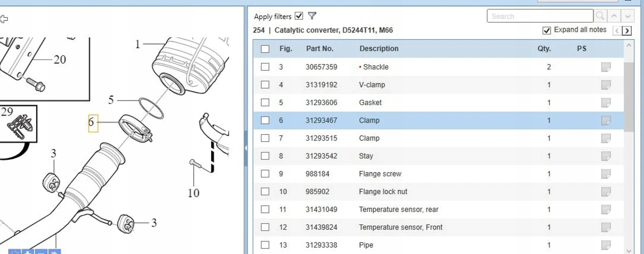Viewport: 644px width, 254px height.
Task: Sort by the Fig. column header
Action: (286, 49)
